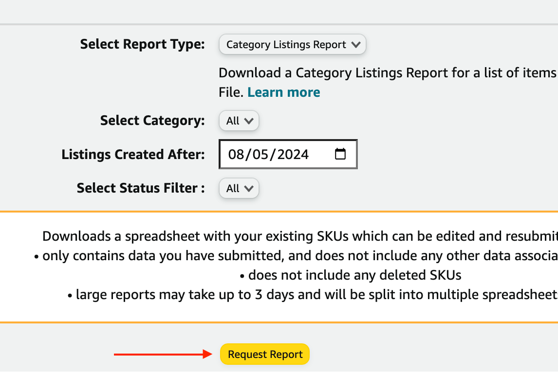Click the does not include deleted SKUs bullet
Image resolution: width=558 pixels, height=392 pixels.
(351, 275)
